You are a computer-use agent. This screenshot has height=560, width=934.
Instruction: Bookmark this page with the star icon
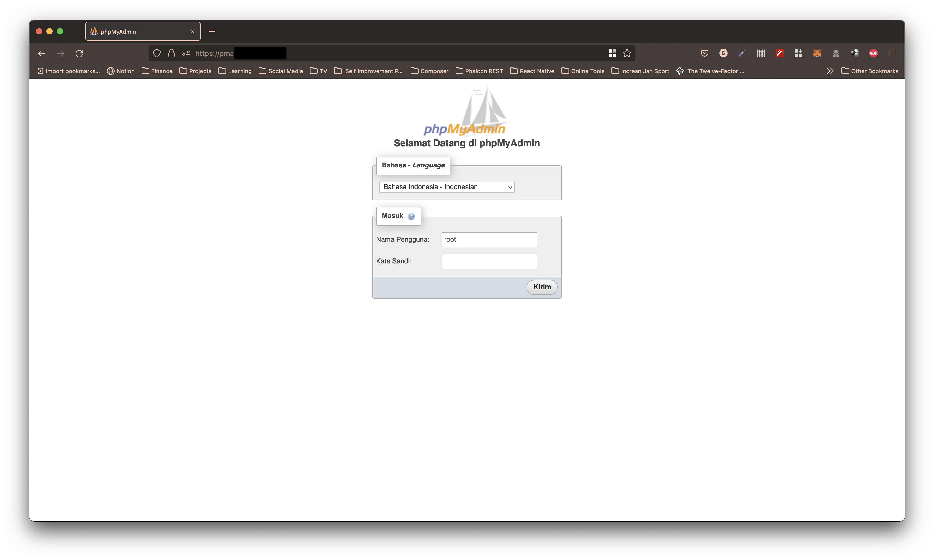pos(627,53)
